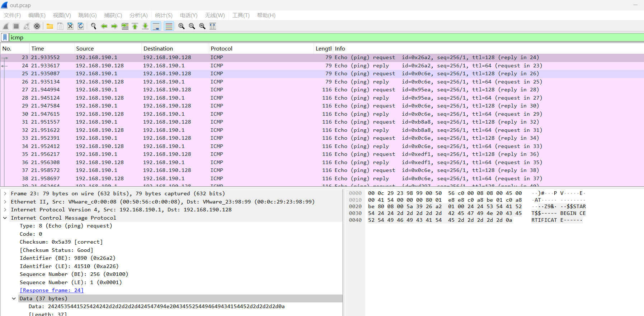The width and height of the screenshot is (644, 316).
Task: Open the 分析(A) menu
Action: [x=138, y=15]
